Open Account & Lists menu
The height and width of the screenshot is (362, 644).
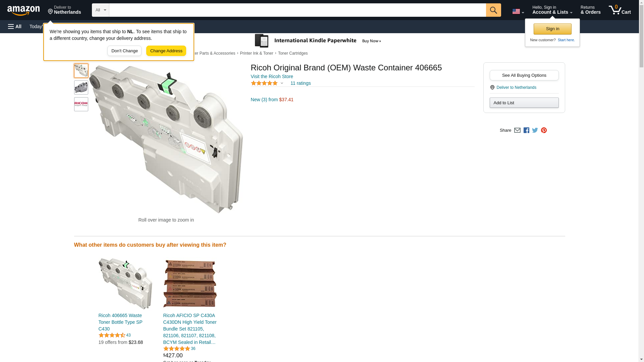552,10
